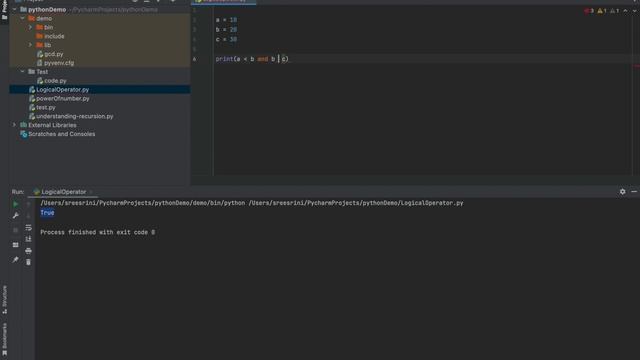The height and width of the screenshot is (360, 640).
Task: Click the red errors indicator icon
Action: [589, 11]
